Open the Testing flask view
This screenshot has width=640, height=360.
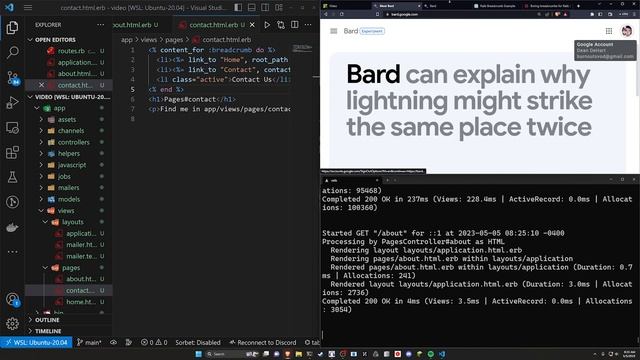pos(12,177)
